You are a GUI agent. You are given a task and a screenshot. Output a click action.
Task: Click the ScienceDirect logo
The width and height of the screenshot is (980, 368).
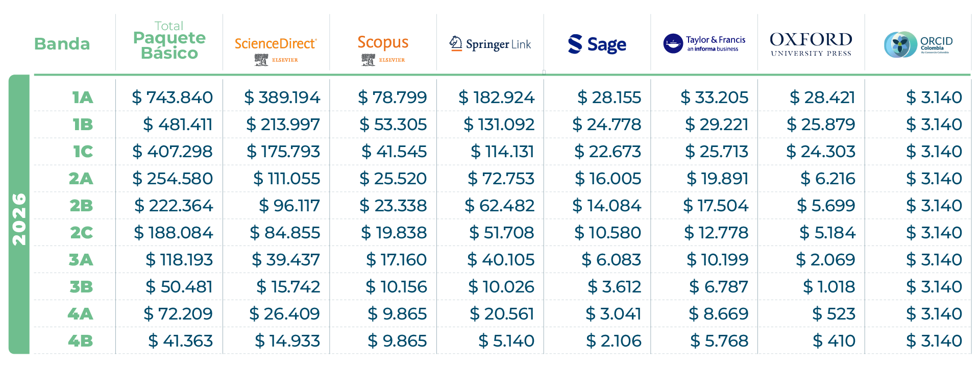(x=276, y=44)
